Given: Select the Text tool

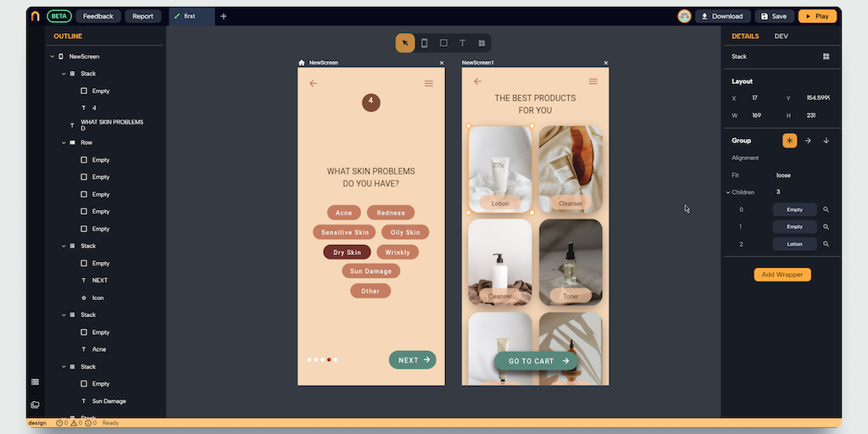Looking at the screenshot, I should pyautogui.click(x=463, y=43).
